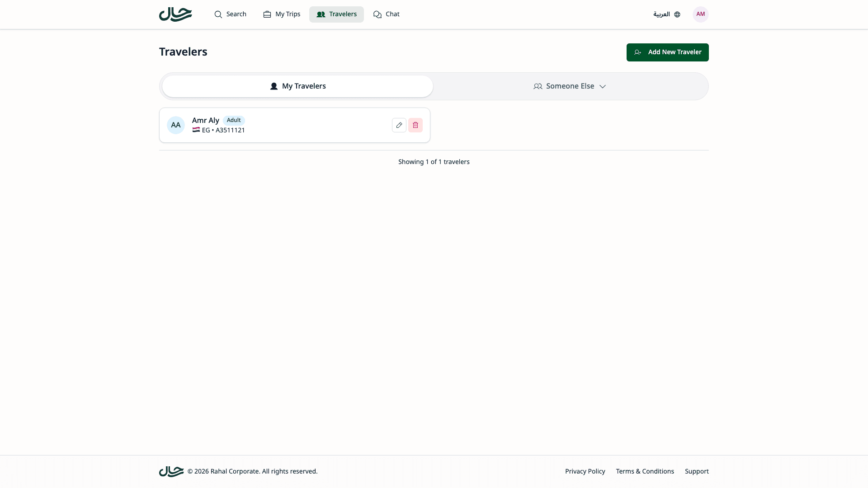Click the Adult badge next to Amr Aly
The image size is (868, 488).
[233, 120]
